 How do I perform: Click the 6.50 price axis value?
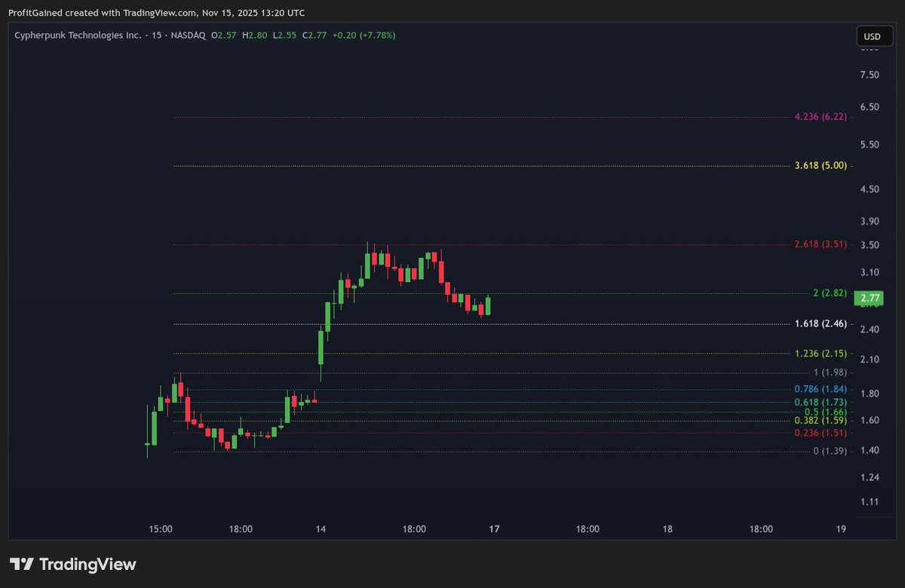pyautogui.click(x=869, y=108)
